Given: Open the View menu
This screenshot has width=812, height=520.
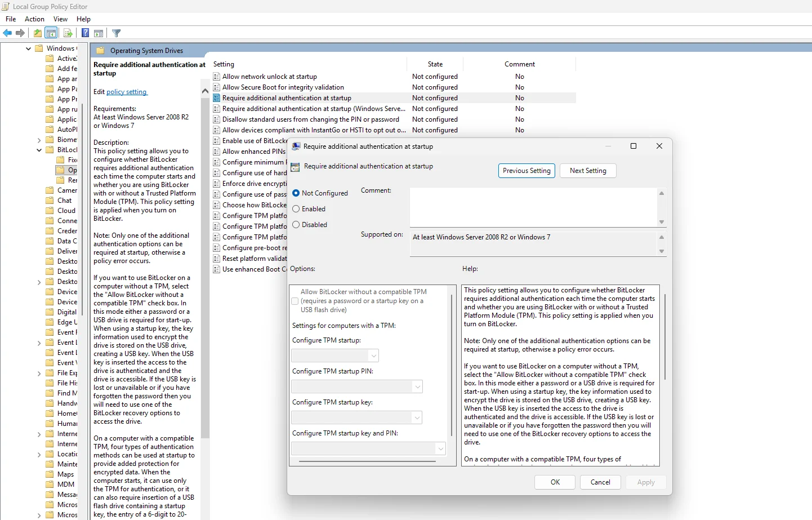Looking at the screenshot, I should pyautogui.click(x=60, y=19).
